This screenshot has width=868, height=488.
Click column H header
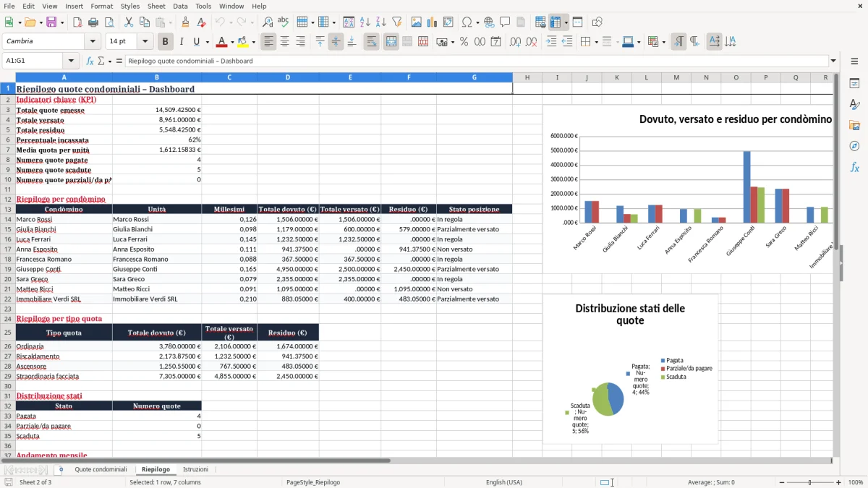click(x=527, y=77)
